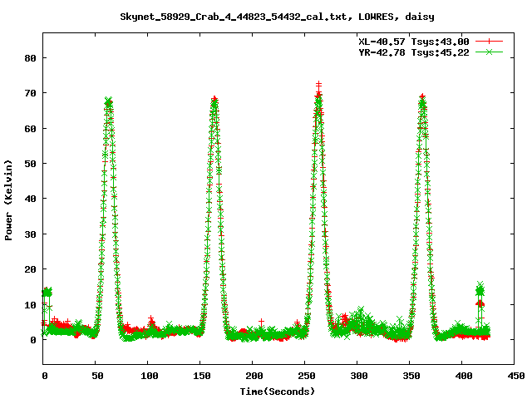Click the y-axis tick label 30
532x399 pixels.
[x=30, y=234]
